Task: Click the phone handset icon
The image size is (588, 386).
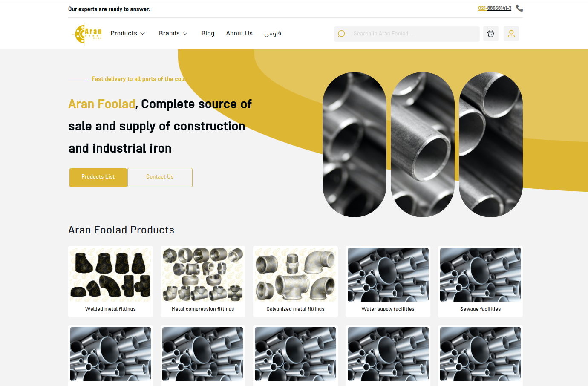Action: coord(519,8)
